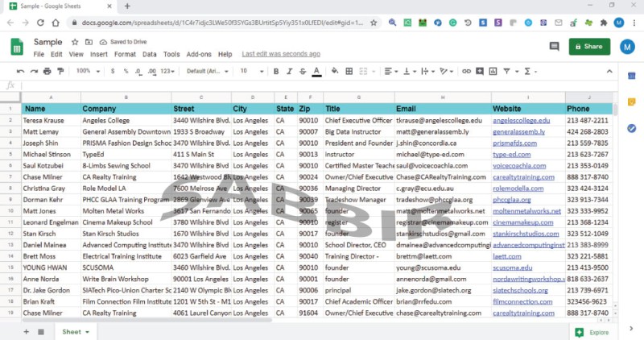
Task: Open horizontal align dropdown
Action: (391, 72)
